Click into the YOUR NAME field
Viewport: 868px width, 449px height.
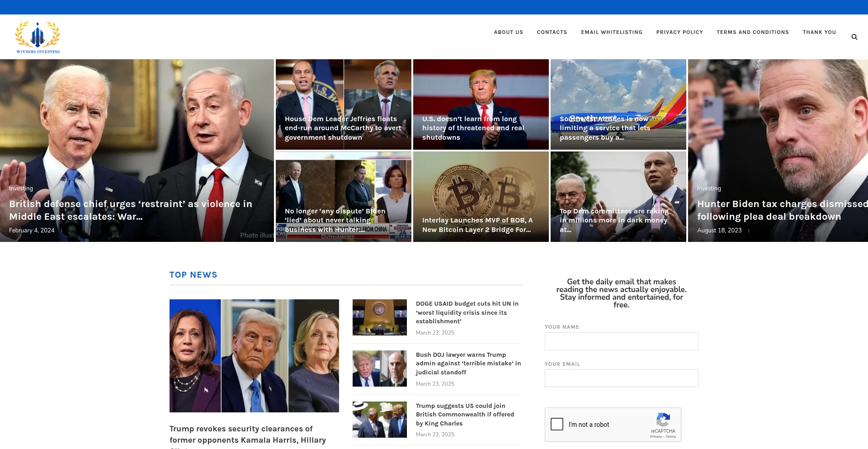point(621,341)
